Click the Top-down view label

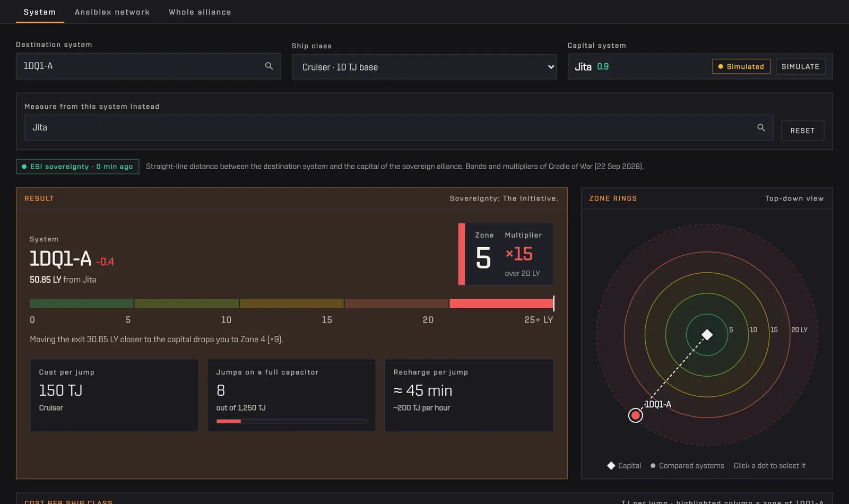[x=794, y=198]
